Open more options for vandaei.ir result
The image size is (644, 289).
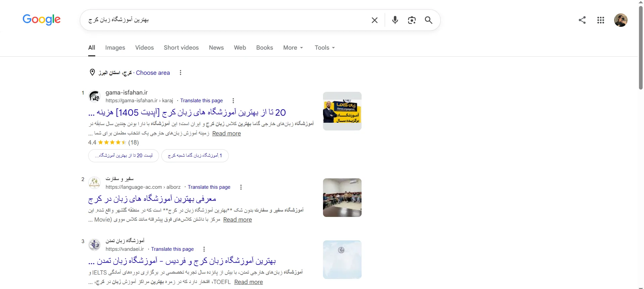point(204,249)
